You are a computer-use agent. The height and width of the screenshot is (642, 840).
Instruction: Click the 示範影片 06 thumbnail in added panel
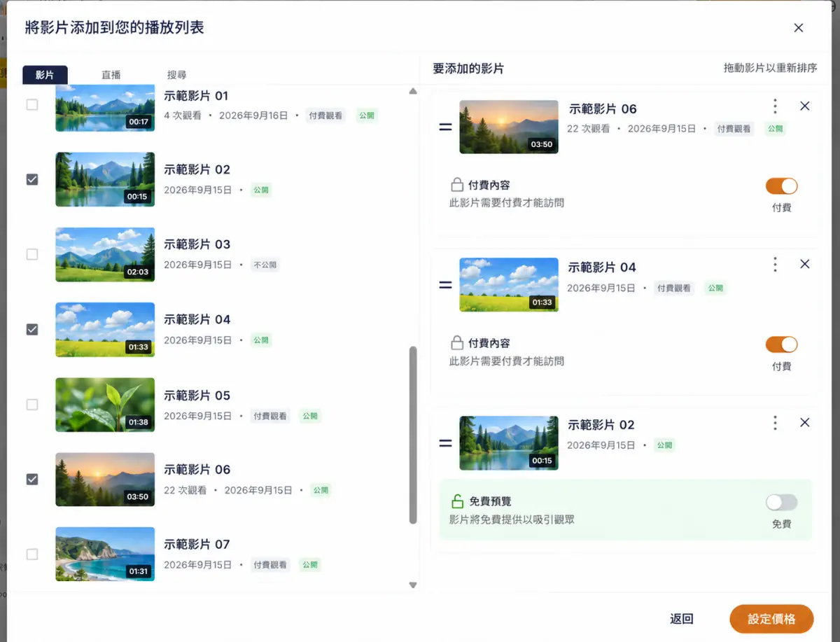509,127
